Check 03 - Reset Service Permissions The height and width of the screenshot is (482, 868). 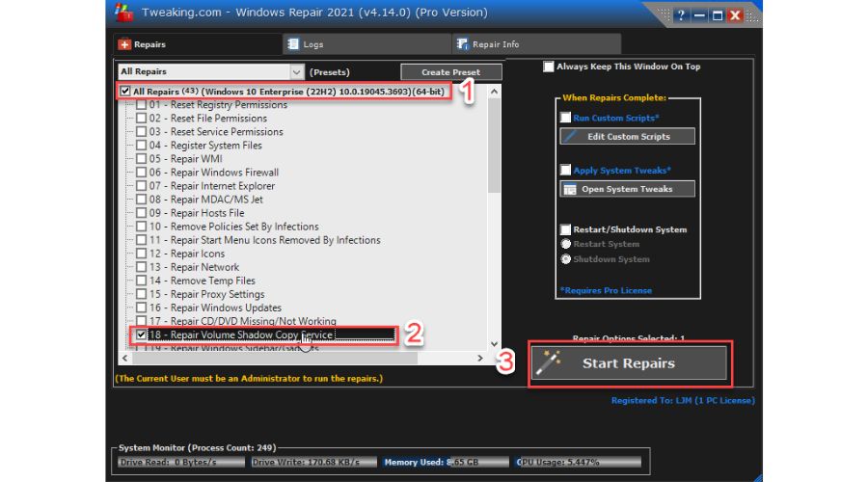[142, 132]
